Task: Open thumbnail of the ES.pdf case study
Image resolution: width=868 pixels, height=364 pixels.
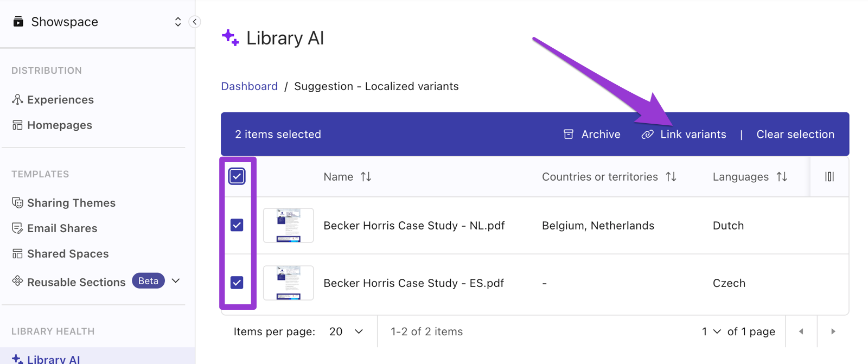Action: (289, 283)
